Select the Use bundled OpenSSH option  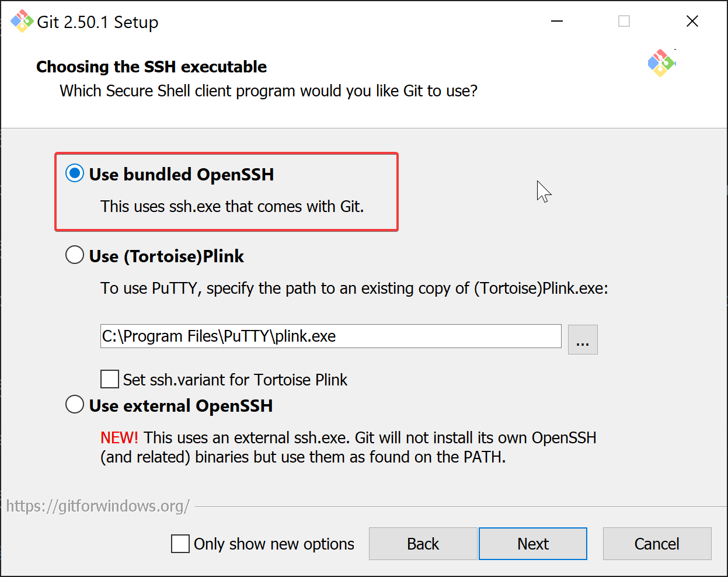[x=75, y=173]
